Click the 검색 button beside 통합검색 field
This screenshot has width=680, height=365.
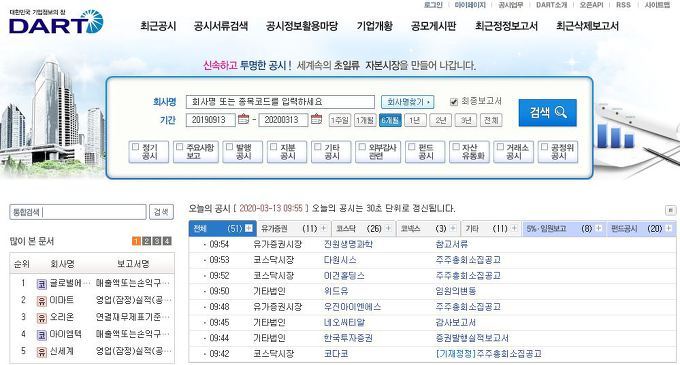click(161, 212)
